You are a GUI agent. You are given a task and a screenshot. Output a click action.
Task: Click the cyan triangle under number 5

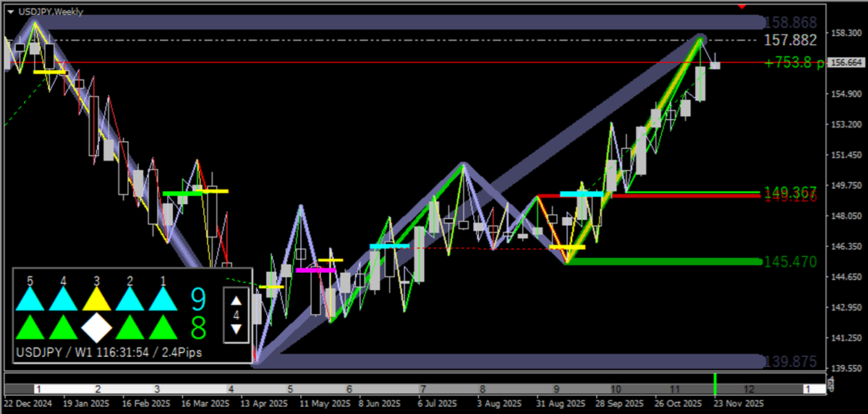pyautogui.click(x=30, y=300)
